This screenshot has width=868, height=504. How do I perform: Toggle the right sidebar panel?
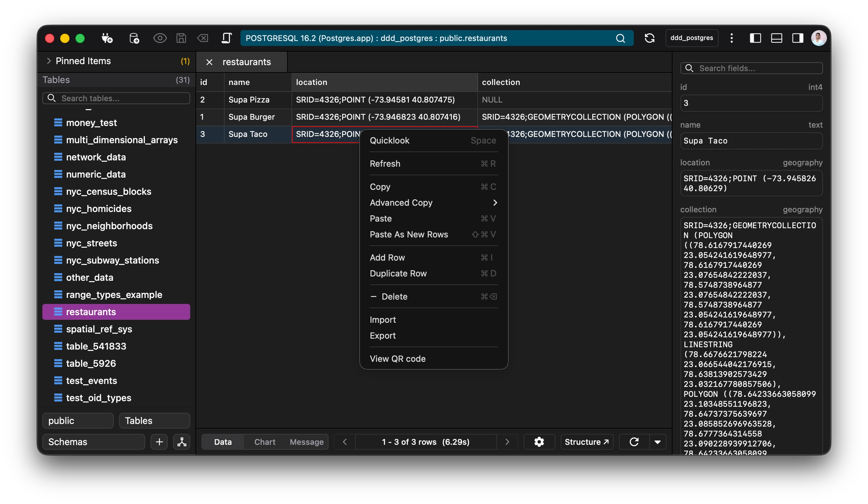[798, 38]
